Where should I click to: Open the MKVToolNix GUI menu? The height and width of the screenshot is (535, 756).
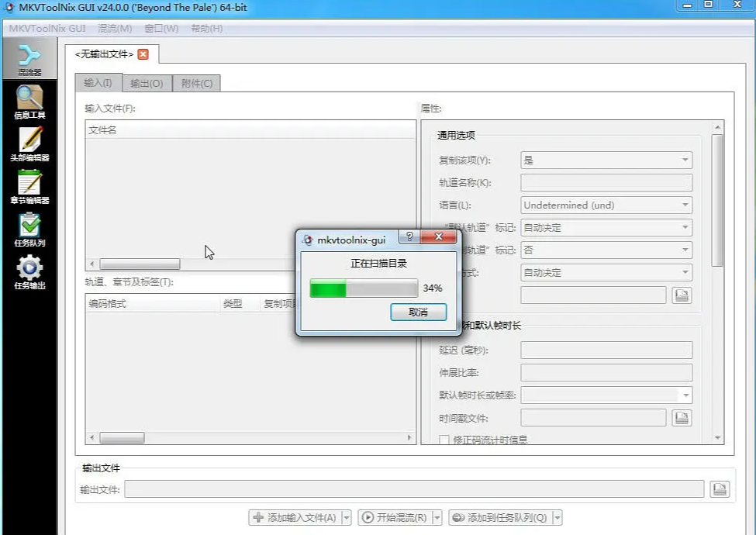coord(47,29)
